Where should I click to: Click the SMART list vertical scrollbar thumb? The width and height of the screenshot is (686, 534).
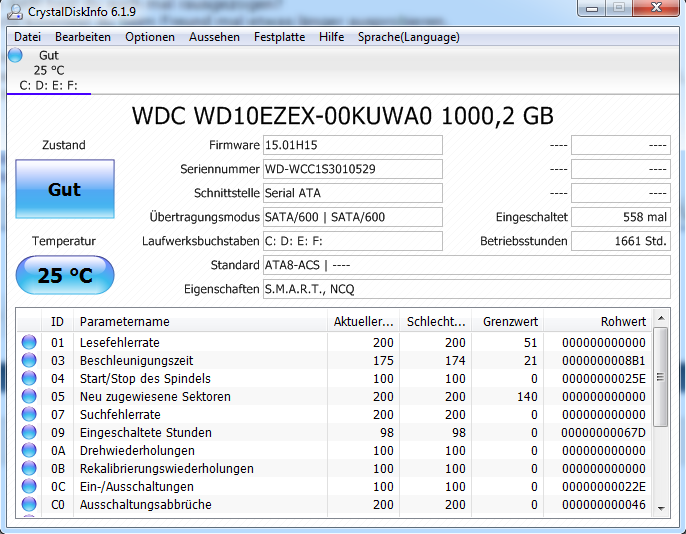[661, 377]
